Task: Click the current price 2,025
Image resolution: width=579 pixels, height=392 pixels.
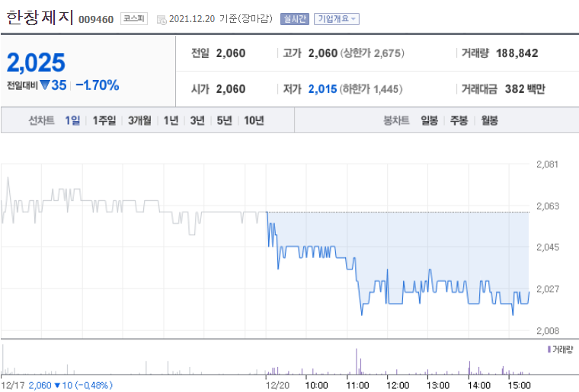Action: 36,62
